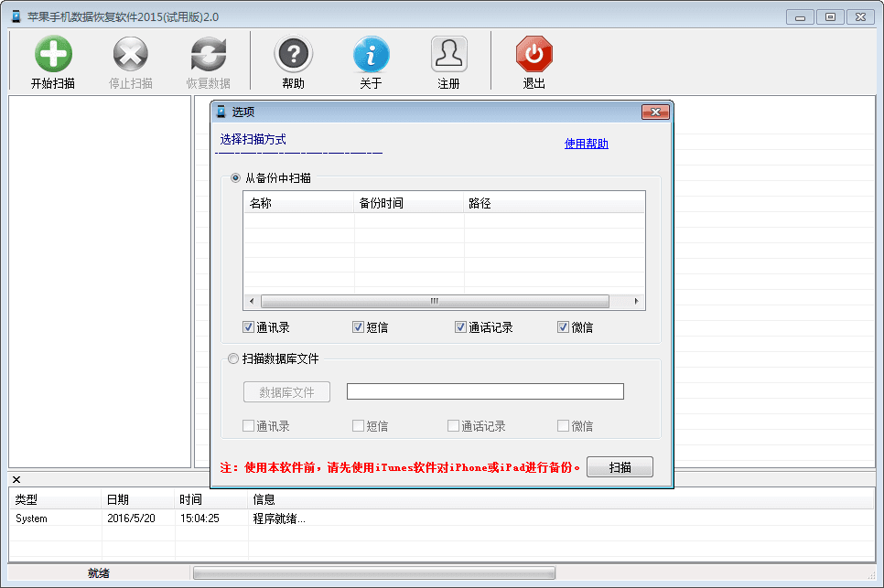This screenshot has height=588, width=884.
Task: Click the Scan (扫描) button in dialog
Action: 620,467
